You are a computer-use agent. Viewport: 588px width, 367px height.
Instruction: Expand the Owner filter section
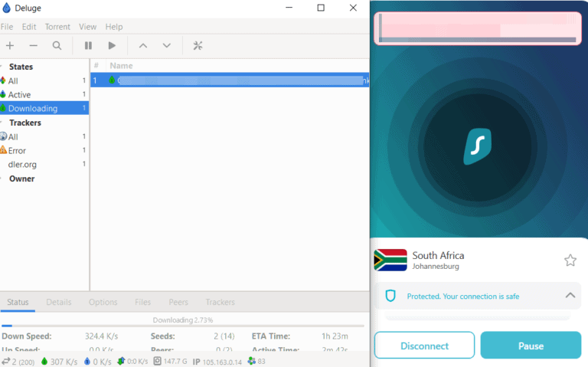coord(2,179)
